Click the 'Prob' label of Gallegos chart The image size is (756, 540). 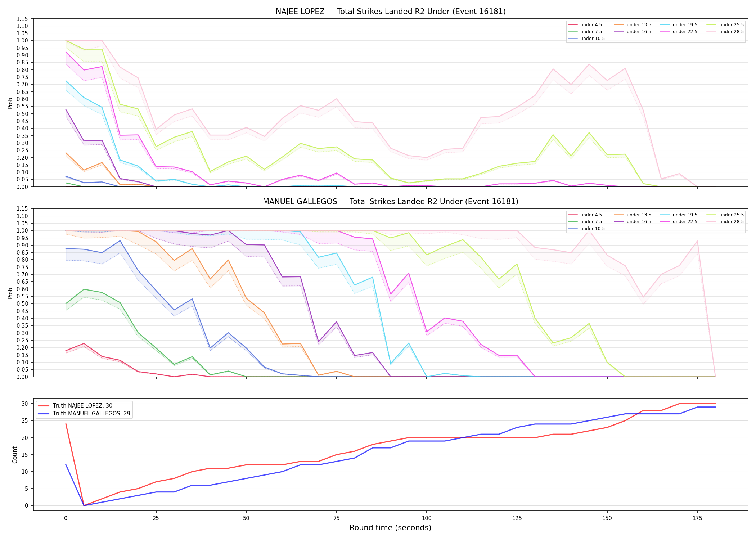coord(10,293)
